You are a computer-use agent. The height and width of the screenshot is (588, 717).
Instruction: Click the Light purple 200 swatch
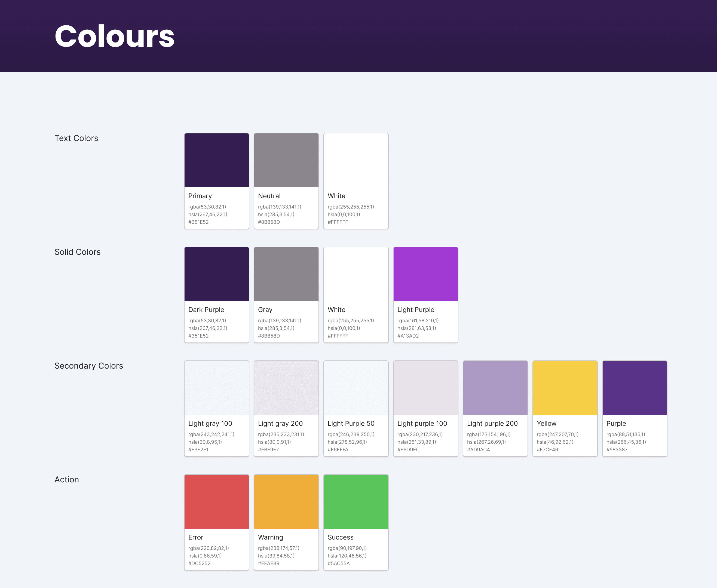point(495,388)
